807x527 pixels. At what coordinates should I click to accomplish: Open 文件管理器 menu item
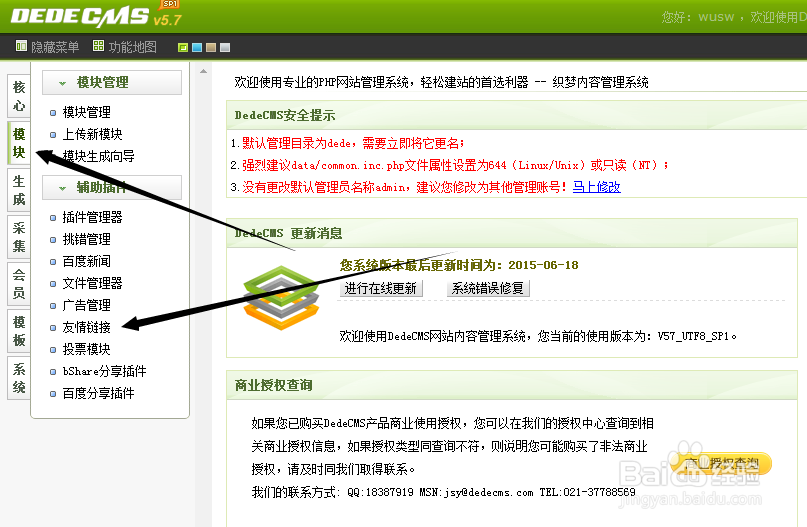click(92, 283)
